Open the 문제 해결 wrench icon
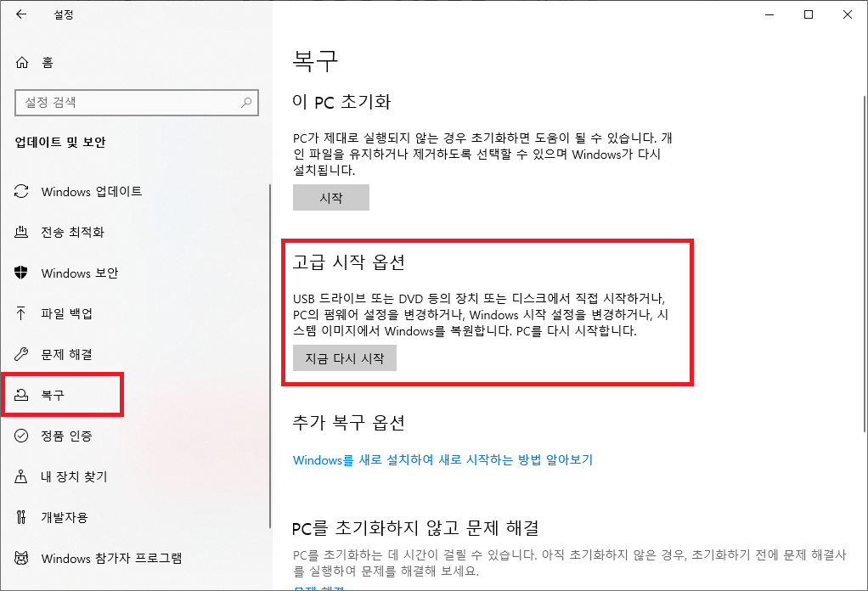The height and width of the screenshot is (591, 868). [x=21, y=354]
